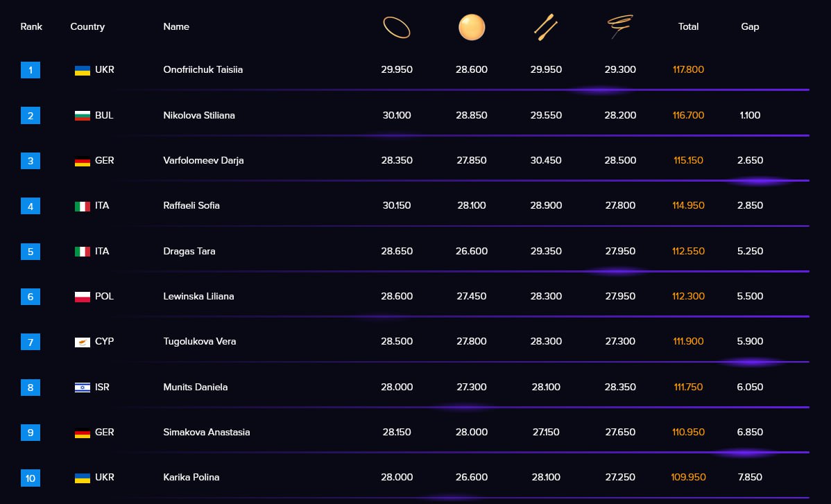Select the rank 10 badge

pyautogui.click(x=31, y=478)
